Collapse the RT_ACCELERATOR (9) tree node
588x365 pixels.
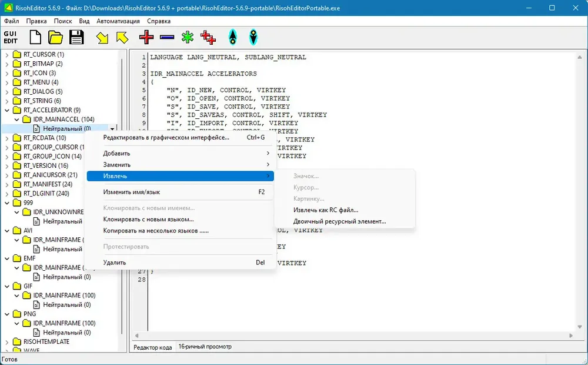point(6,110)
